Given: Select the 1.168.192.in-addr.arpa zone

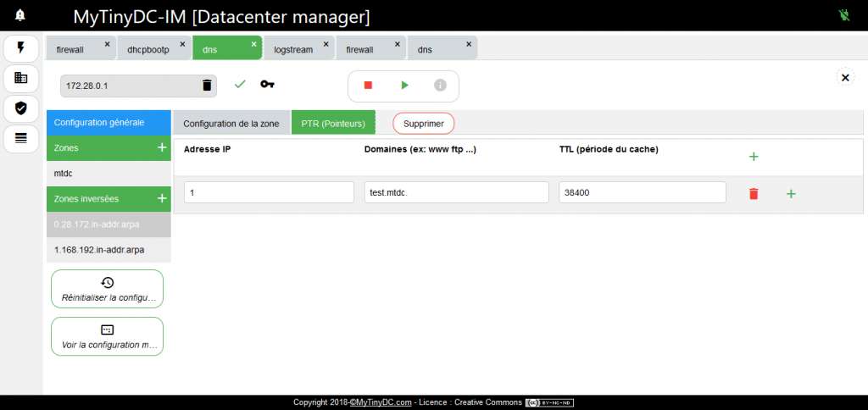Looking at the screenshot, I should [x=99, y=250].
